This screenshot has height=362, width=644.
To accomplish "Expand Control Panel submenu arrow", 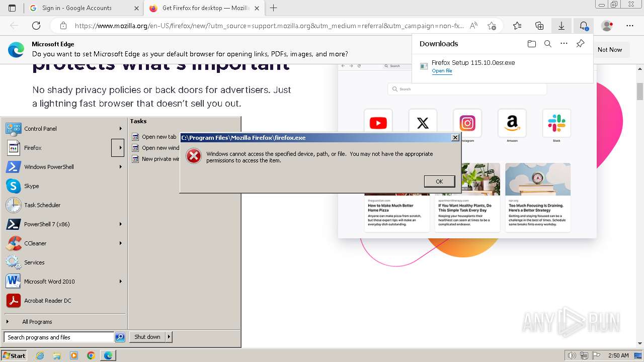I will (x=121, y=129).
